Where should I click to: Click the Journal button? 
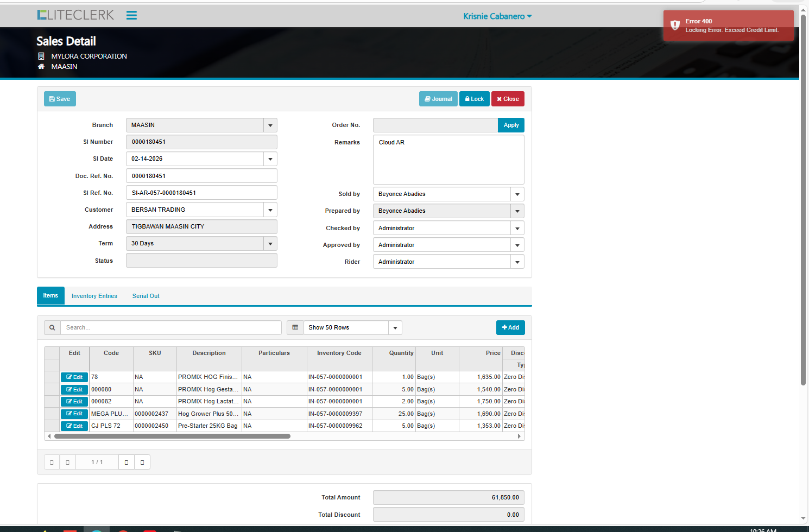[438, 99]
